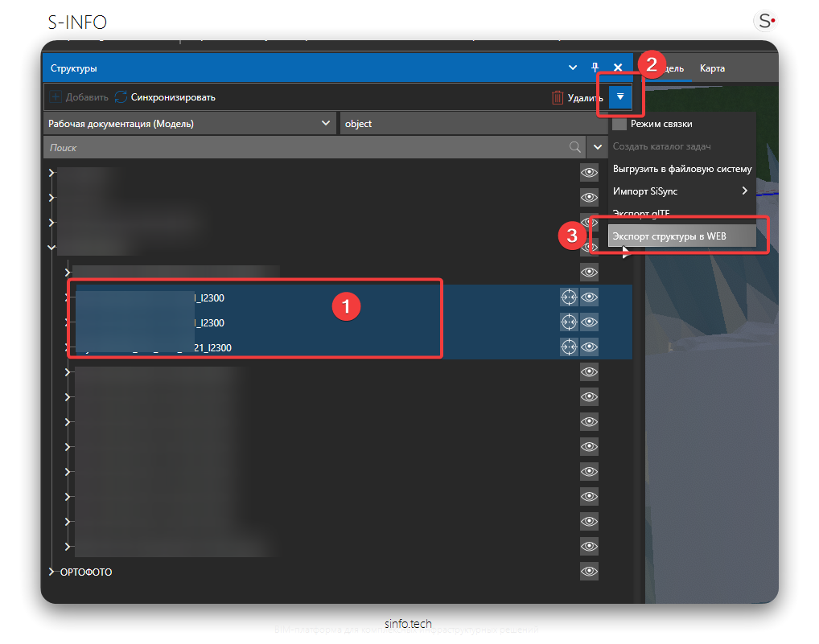
Task: Select Экспорт структуры в WEB
Action: [x=669, y=236]
